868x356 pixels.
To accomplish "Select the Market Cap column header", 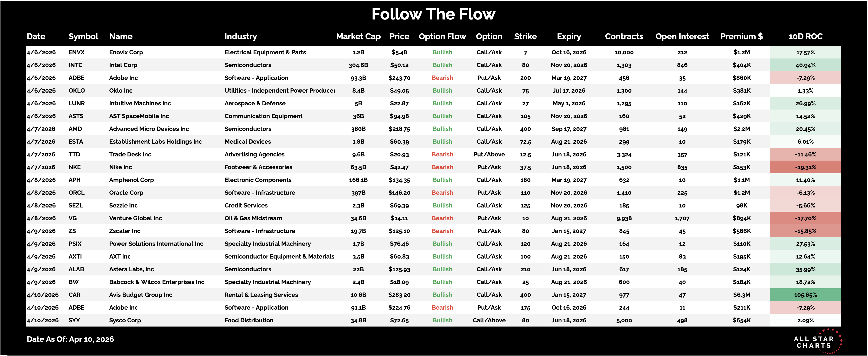I will point(358,36).
